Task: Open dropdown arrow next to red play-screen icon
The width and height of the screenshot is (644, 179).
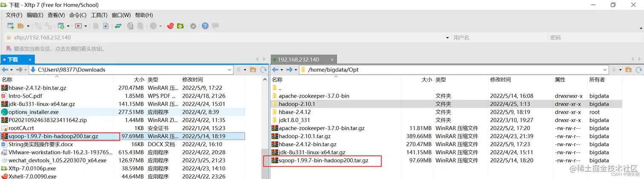Action: point(86,26)
